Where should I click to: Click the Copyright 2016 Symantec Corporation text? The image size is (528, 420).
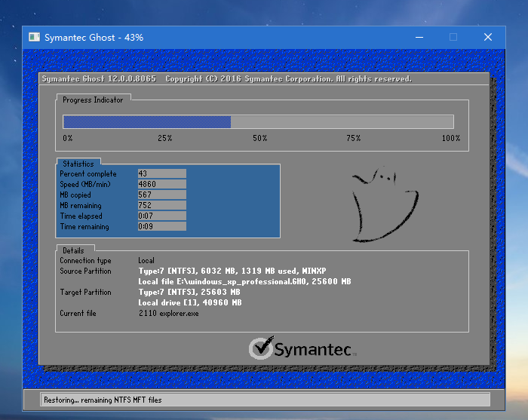point(289,78)
